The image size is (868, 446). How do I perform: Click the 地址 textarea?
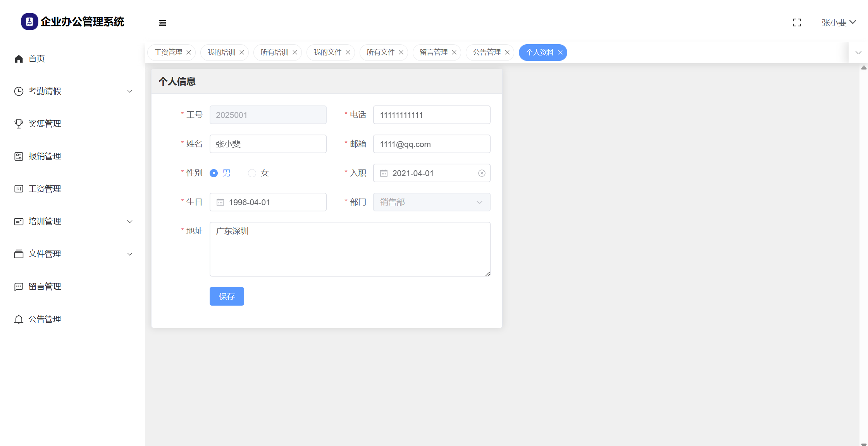point(350,249)
